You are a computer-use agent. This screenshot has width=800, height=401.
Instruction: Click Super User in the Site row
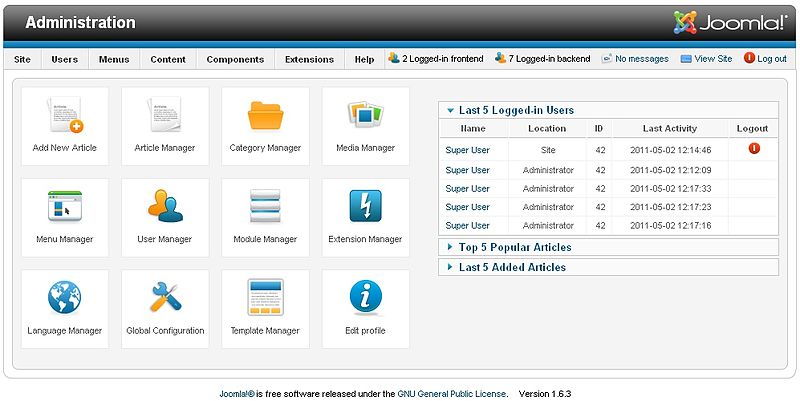(x=467, y=150)
